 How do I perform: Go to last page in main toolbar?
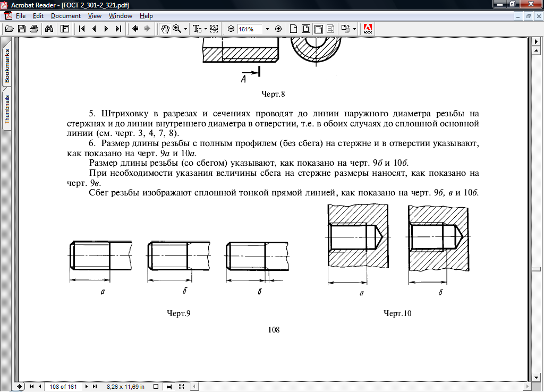[118, 29]
